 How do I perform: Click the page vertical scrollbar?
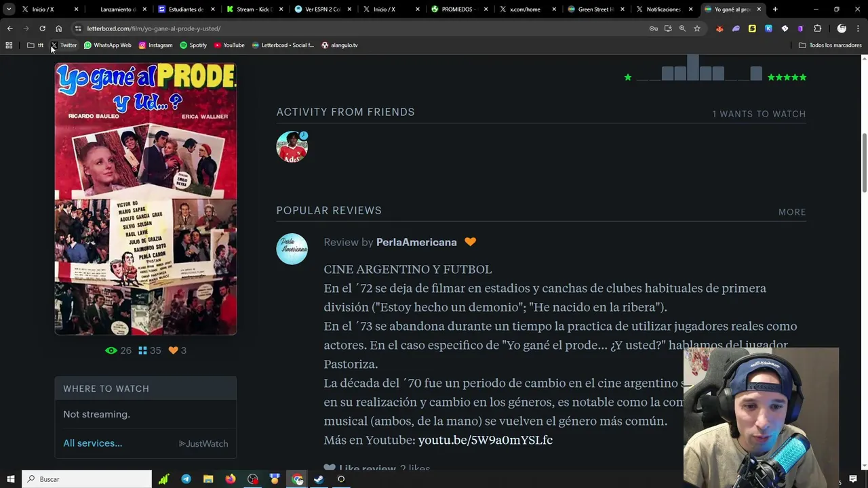[x=864, y=163]
